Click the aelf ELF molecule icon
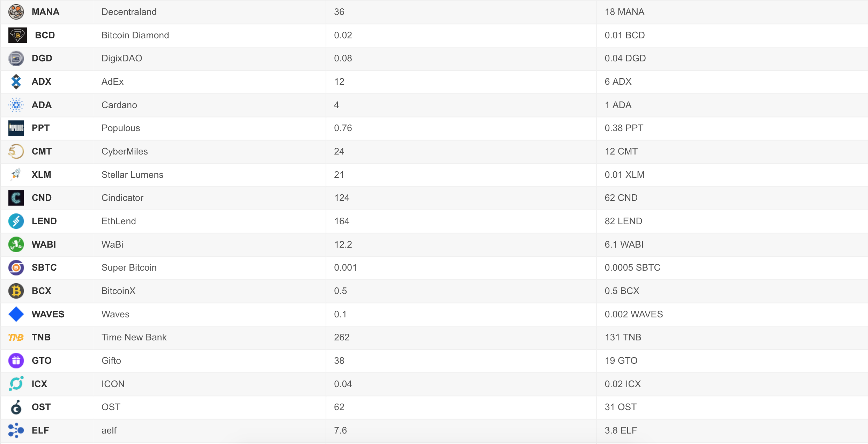868x444 pixels. 16,430
